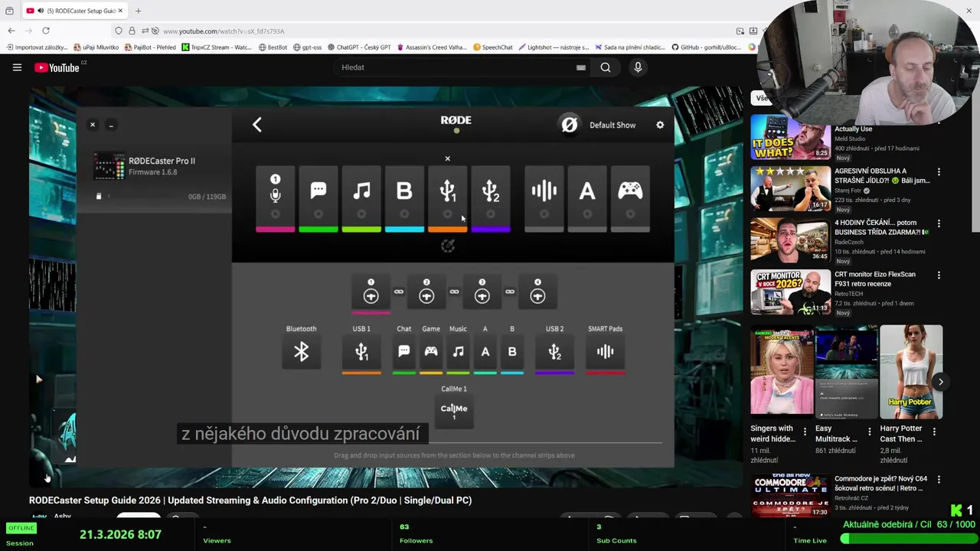Choose combo input 2 source

click(x=426, y=294)
